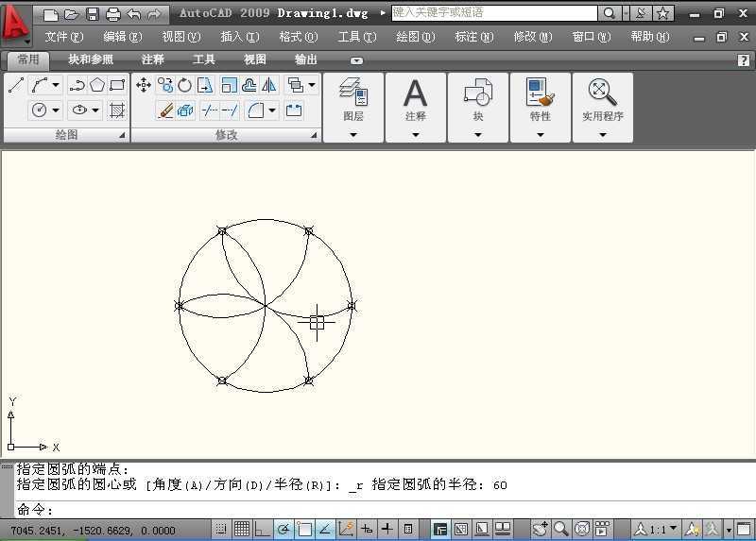Click the Break tool icon
The height and width of the screenshot is (541, 756).
[294, 110]
